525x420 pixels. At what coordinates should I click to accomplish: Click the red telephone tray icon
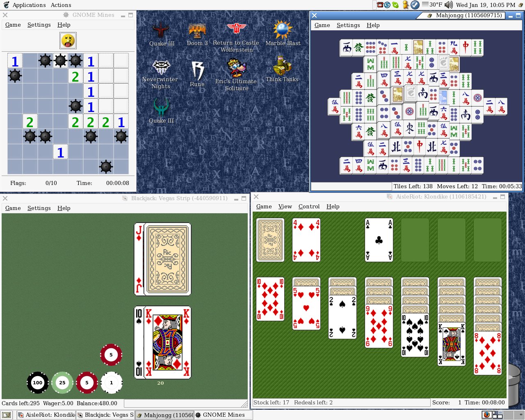[380, 5]
